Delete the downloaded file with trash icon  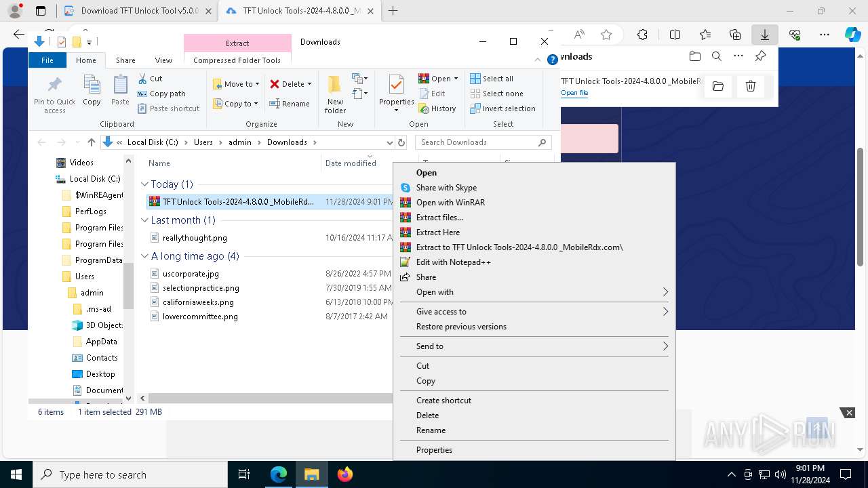click(x=751, y=86)
